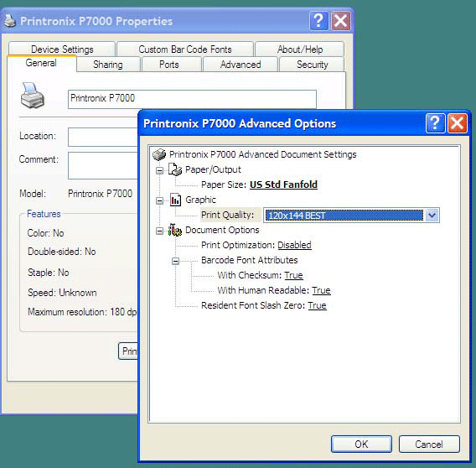
Task: Collapse the Document Options tree node
Action: [x=159, y=231]
